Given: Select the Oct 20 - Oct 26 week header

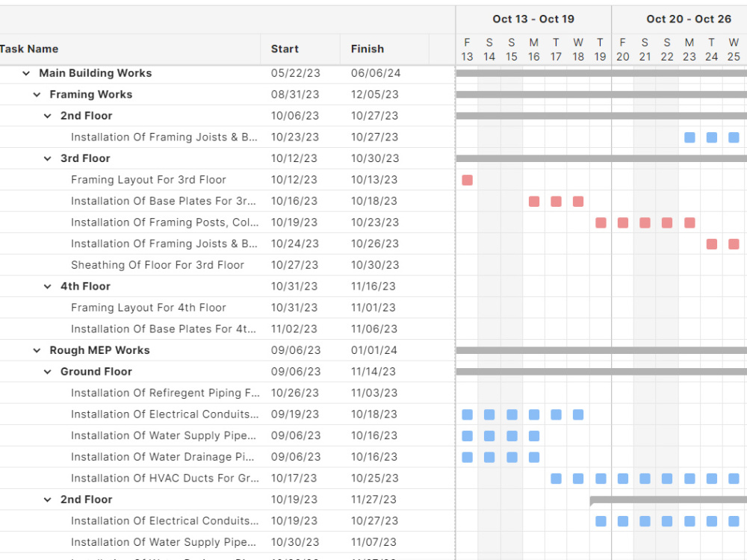Looking at the screenshot, I should pos(689,19).
